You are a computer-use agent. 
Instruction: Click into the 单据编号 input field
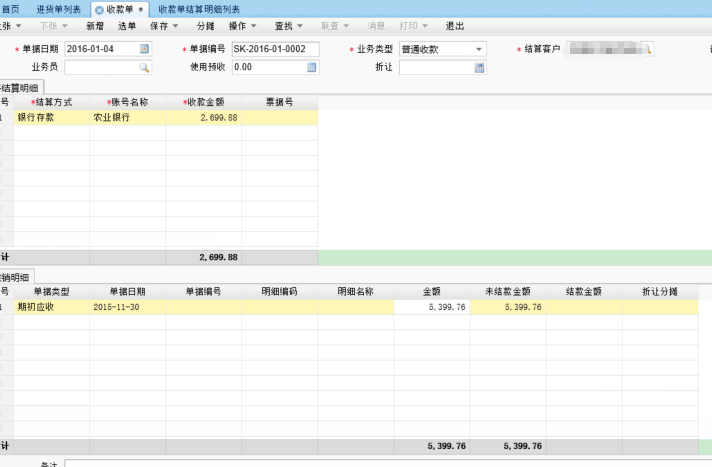(x=274, y=49)
